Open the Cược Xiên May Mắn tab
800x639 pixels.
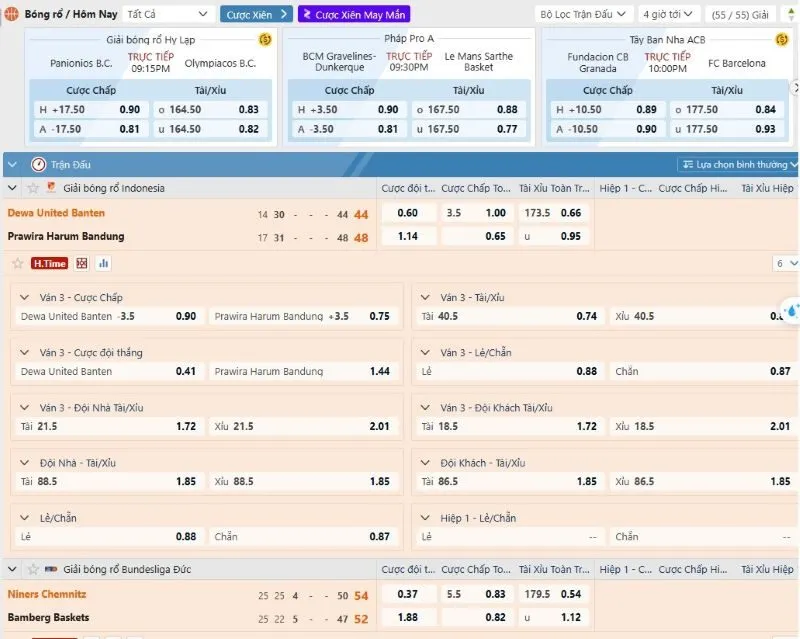[x=340, y=14]
